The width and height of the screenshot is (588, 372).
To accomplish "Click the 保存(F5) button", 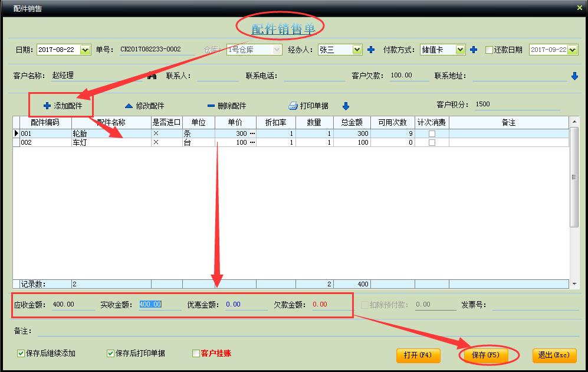I will [485, 355].
